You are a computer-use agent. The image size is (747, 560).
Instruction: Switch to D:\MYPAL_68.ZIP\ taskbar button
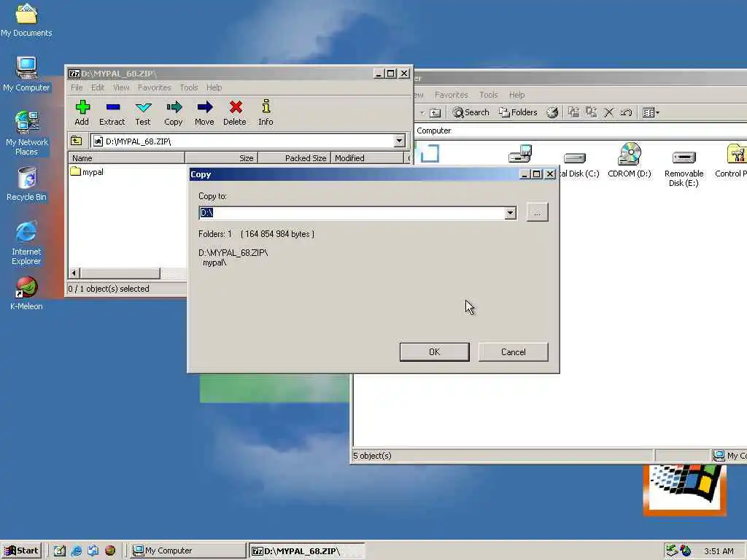coord(307,551)
